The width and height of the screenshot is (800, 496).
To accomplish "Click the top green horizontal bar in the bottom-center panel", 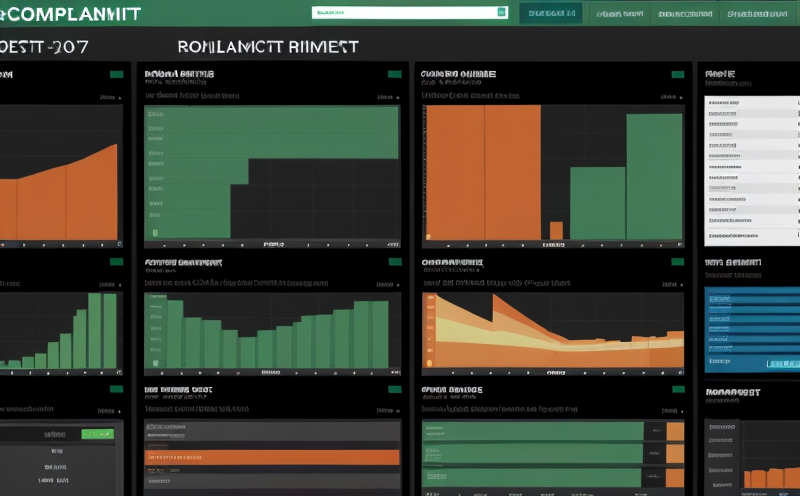I will point(532,431).
